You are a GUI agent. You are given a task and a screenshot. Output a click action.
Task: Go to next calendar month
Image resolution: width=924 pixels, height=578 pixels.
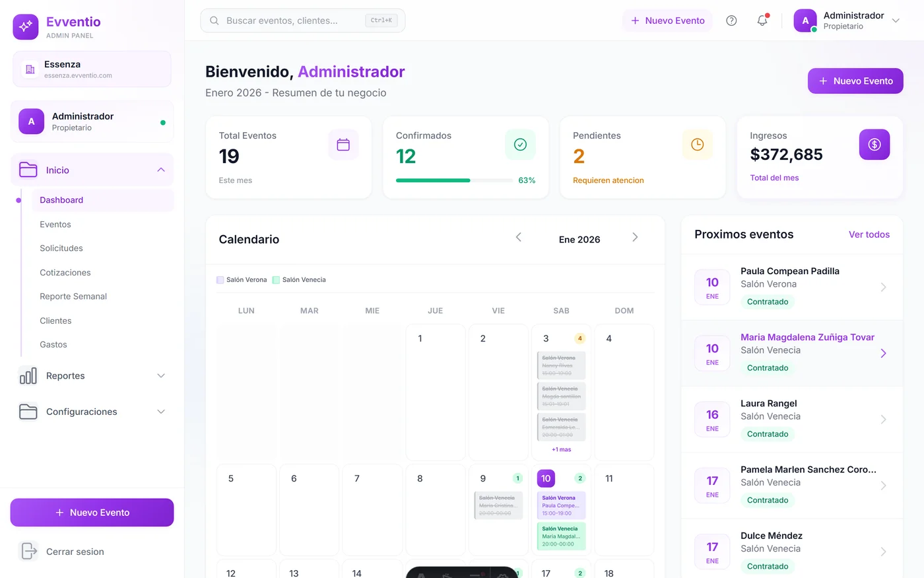pyautogui.click(x=635, y=237)
